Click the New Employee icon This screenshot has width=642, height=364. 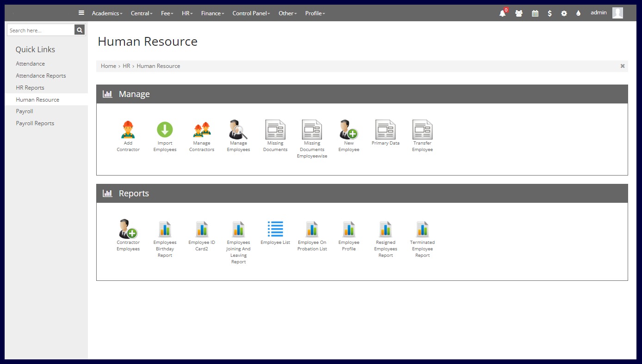349,130
